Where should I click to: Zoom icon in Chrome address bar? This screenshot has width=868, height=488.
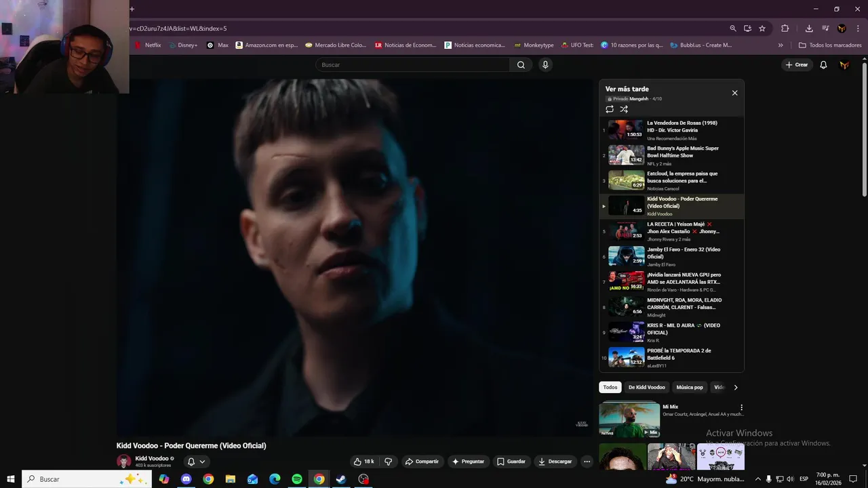pyautogui.click(x=733, y=28)
